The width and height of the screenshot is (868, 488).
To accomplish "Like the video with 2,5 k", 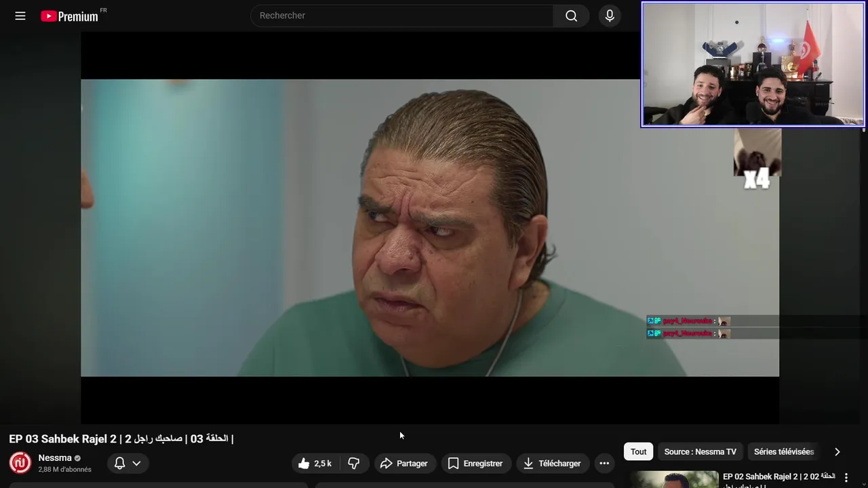I will (315, 464).
